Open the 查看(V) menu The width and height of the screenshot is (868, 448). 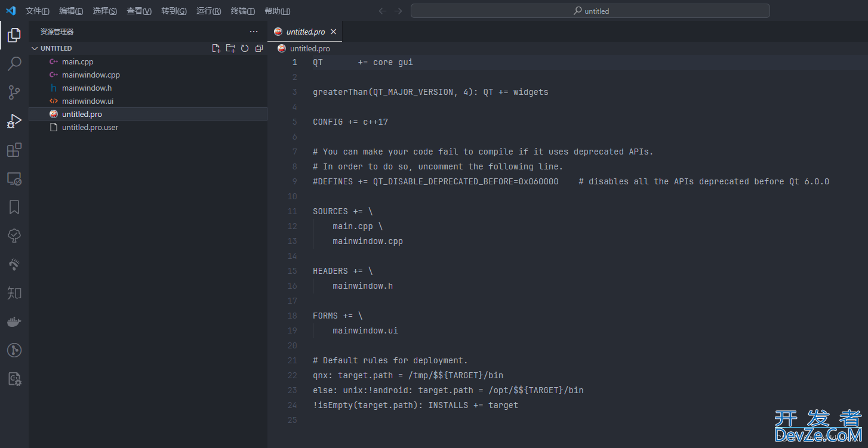click(139, 11)
